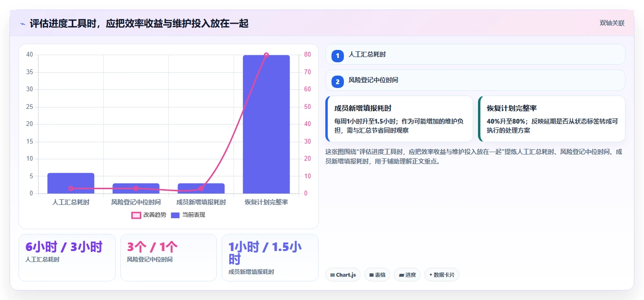Viewport: 644px width, 300px height.
Task: Click the Chart.js tag chip
Action: click(343, 275)
